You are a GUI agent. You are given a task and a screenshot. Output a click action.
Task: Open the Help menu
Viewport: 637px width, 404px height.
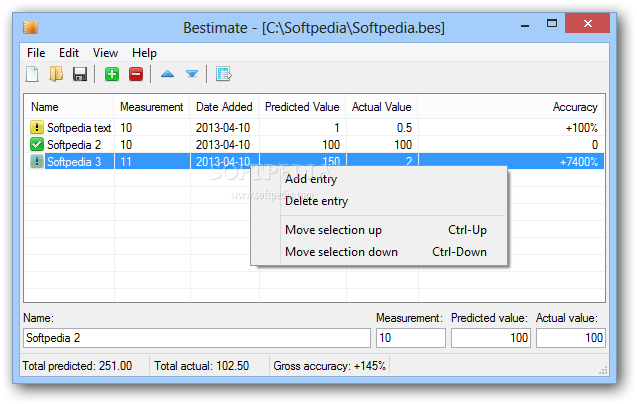coord(144,53)
